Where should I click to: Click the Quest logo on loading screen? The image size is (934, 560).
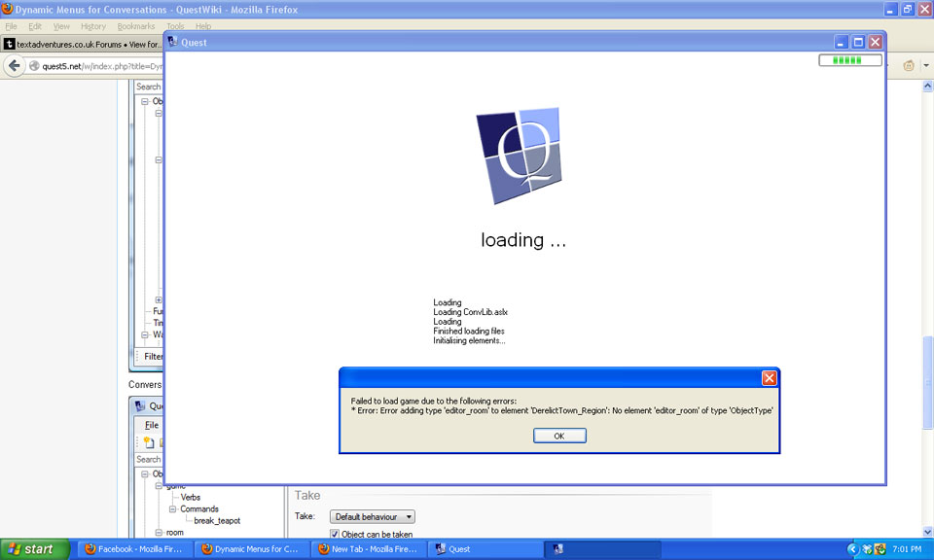[x=519, y=156]
